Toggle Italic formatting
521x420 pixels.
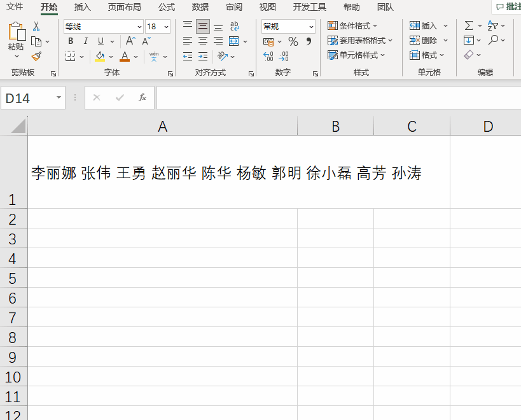tap(86, 41)
